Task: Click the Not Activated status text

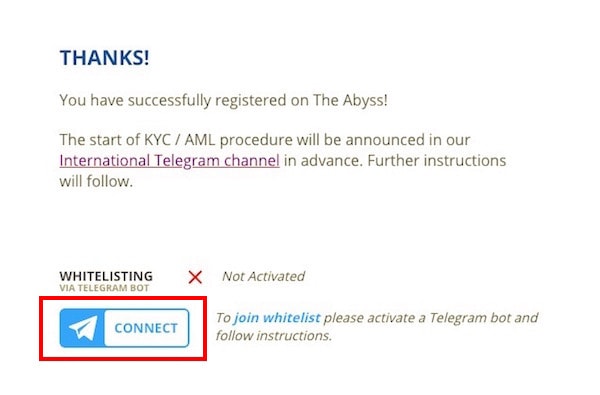Action: tap(264, 276)
